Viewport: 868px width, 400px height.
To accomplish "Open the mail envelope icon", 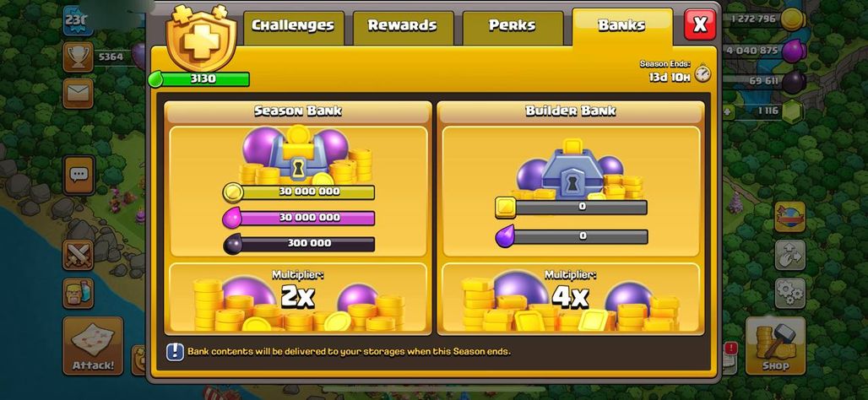I will (78, 93).
